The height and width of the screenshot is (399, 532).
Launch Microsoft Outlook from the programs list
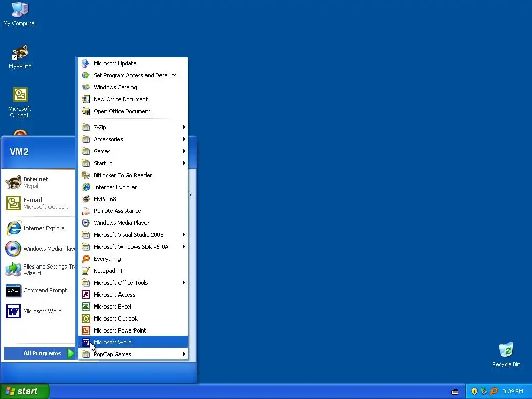pos(133,318)
